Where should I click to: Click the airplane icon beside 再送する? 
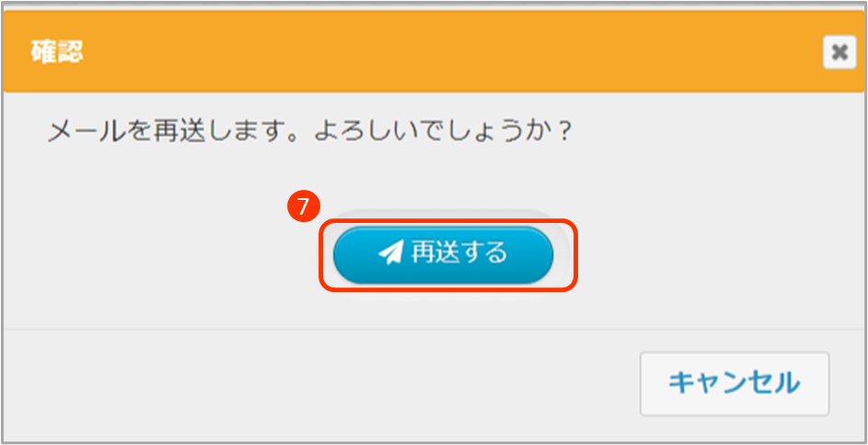(391, 253)
